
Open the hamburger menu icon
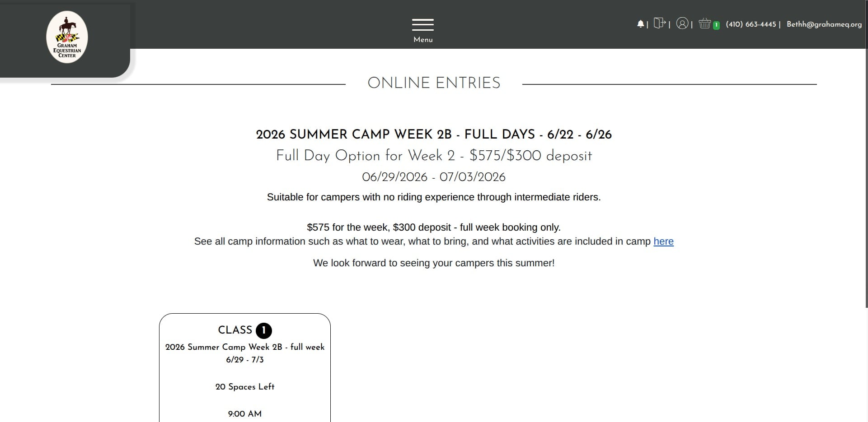pos(422,24)
